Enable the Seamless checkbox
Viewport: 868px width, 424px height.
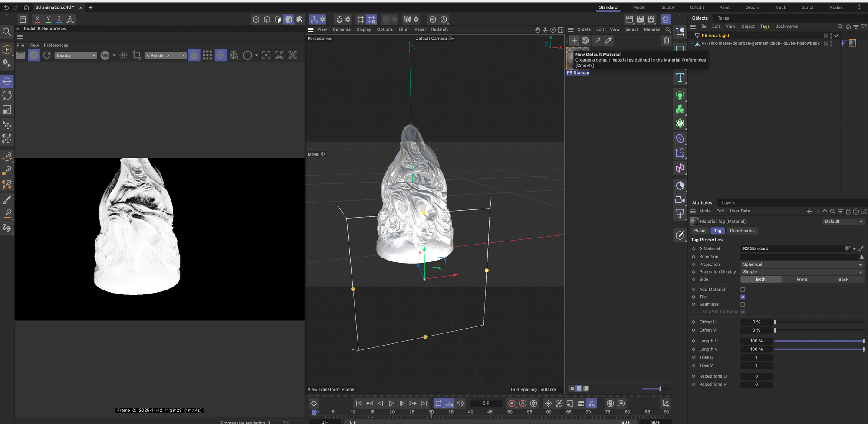point(743,304)
